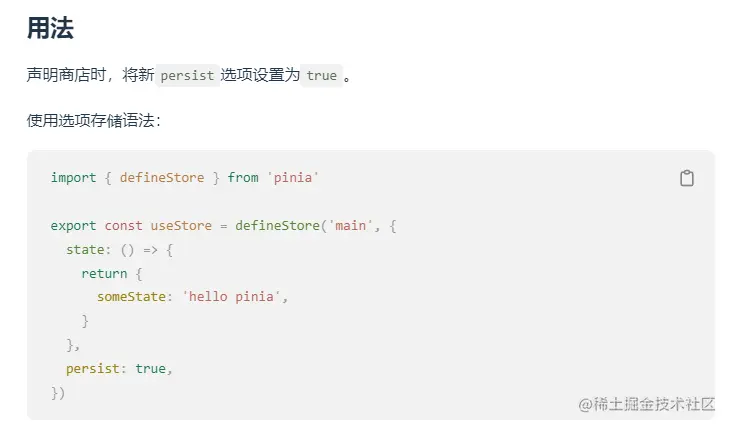Image resolution: width=730 pixels, height=427 pixels.
Task: Click the persist: true code line
Action: (x=119, y=369)
